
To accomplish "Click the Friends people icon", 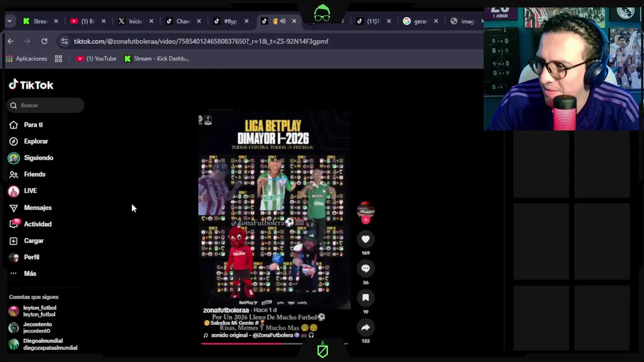I will (14, 174).
